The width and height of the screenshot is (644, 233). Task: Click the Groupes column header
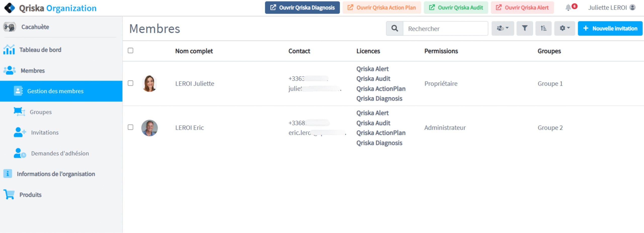(549, 51)
